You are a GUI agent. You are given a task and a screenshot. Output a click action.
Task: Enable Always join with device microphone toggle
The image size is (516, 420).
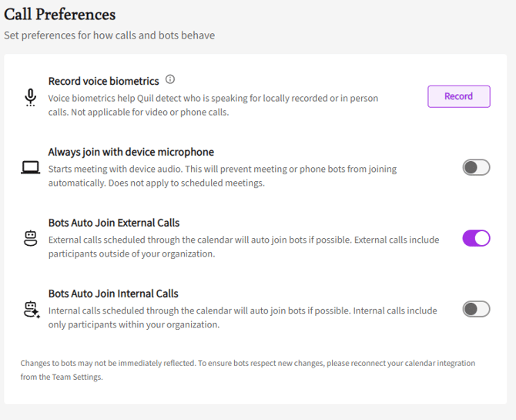point(476,167)
